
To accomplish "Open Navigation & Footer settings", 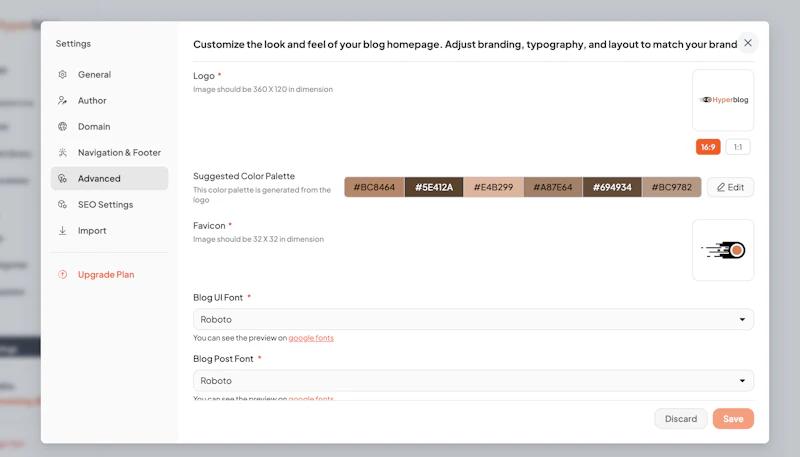I will [x=109, y=153].
